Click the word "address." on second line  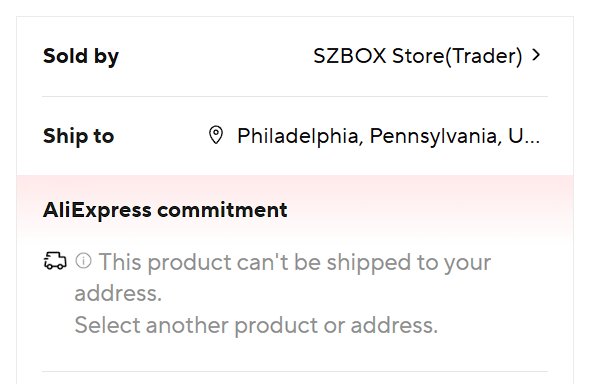[118, 294]
